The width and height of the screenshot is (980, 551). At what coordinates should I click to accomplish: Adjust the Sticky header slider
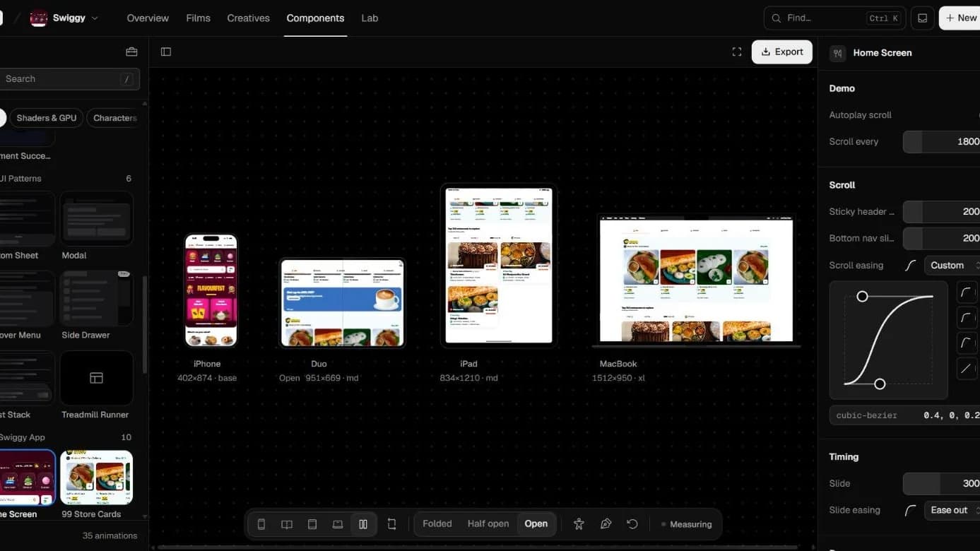(x=941, y=212)
